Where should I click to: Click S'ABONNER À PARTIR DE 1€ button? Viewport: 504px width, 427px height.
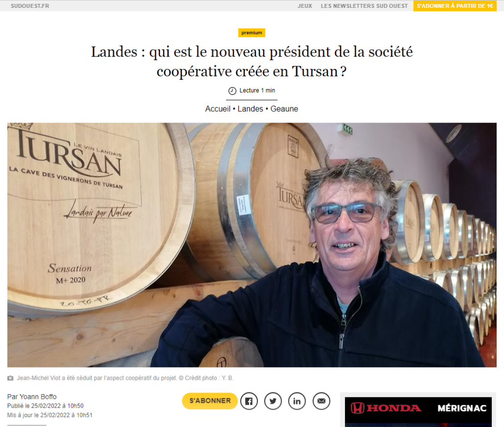coord(455,6)
